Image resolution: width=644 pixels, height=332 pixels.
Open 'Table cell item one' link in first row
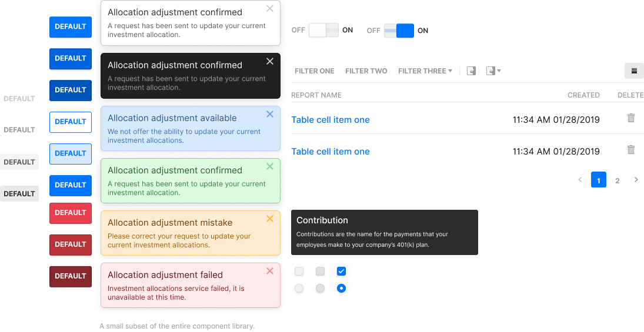(331, 120)
